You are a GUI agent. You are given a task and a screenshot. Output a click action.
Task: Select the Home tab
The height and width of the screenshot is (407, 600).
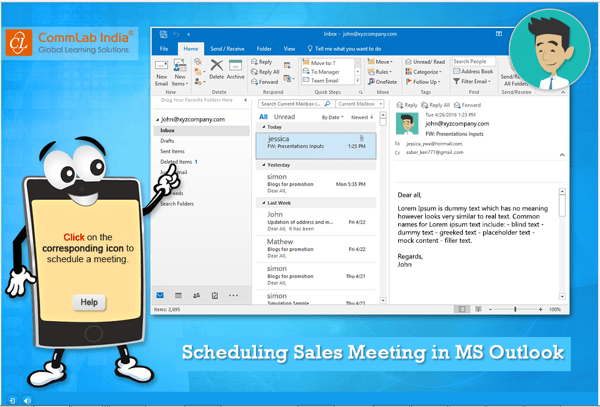click(x=191, y=49)
